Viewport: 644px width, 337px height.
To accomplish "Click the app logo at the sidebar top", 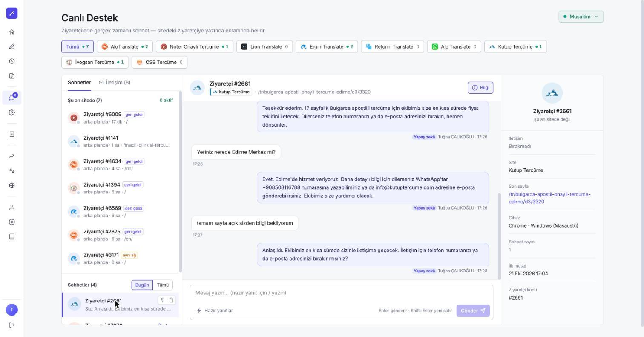I will 12,13.
